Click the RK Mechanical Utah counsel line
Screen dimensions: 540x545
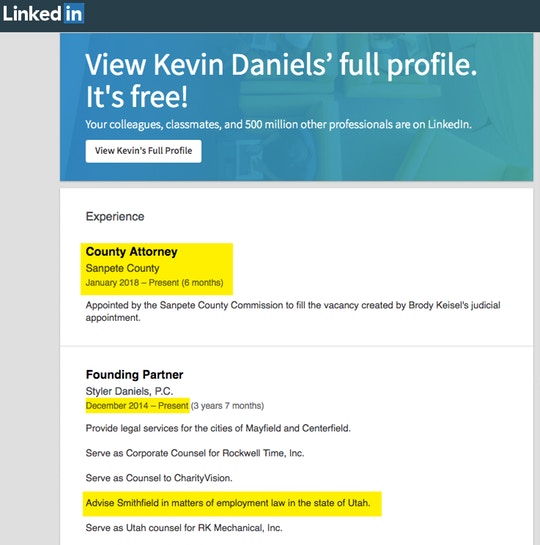pyautogui.click(x=184, y=528)
